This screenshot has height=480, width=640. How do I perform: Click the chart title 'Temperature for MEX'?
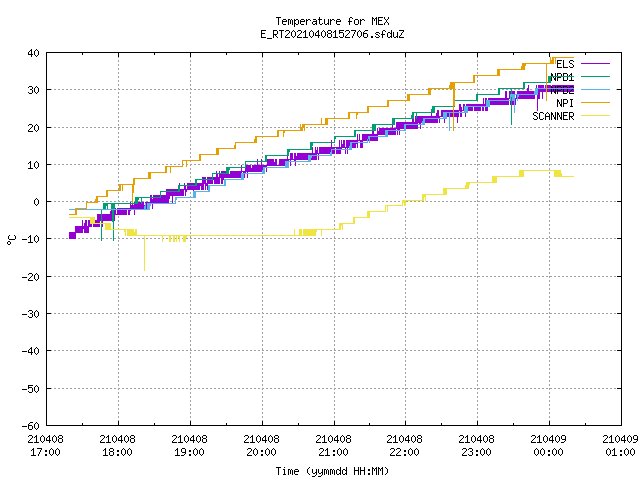(x=332, y=21)
